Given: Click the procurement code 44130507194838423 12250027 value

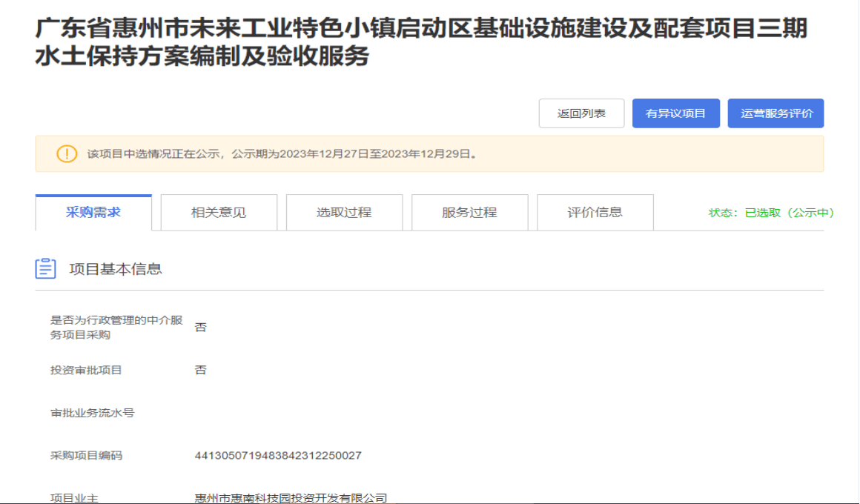Looking at the screenshot, I should 278,455.
